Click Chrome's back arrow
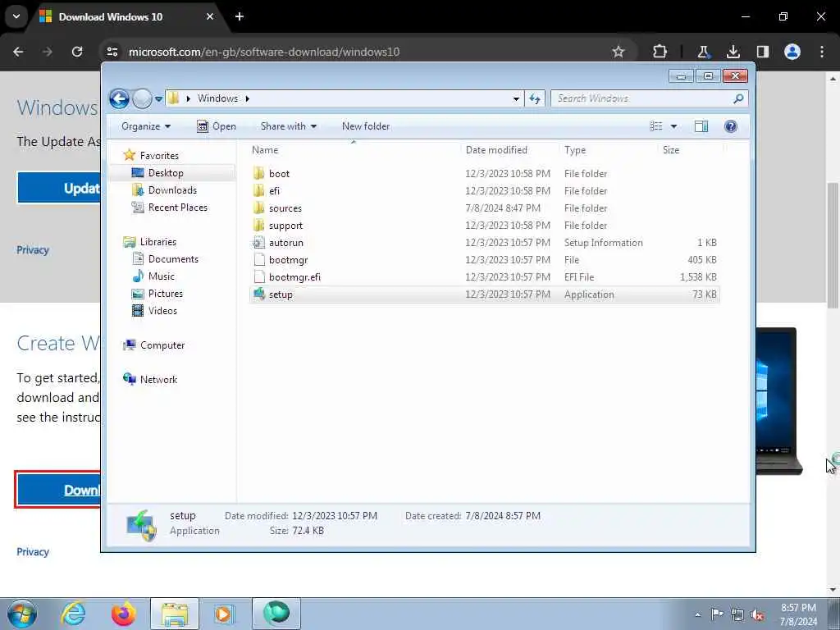The image size is (840, 630). (x=18, y=52)
